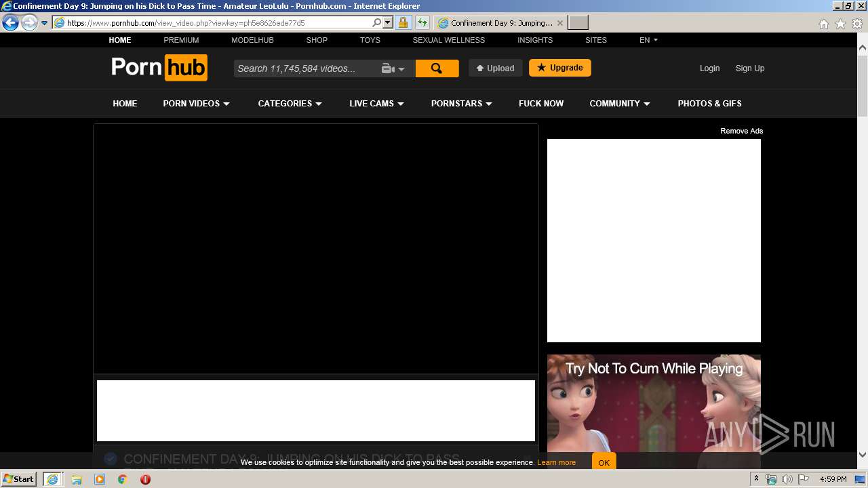
Task: Refresh the page with the reload icon
Action: click(422, 23)
